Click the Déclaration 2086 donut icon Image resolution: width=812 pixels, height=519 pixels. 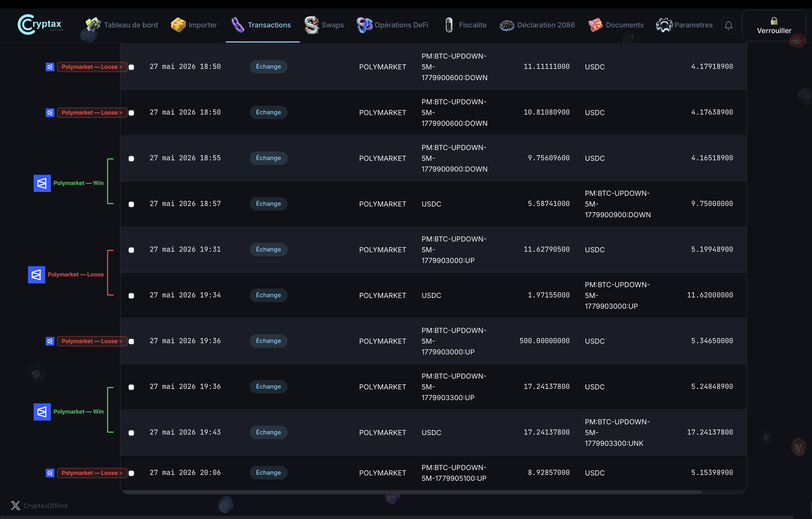[x=507, y=25]
